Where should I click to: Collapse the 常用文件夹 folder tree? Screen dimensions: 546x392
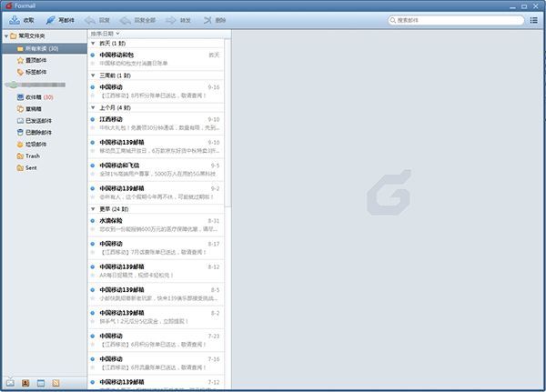(x=4, y=36)
